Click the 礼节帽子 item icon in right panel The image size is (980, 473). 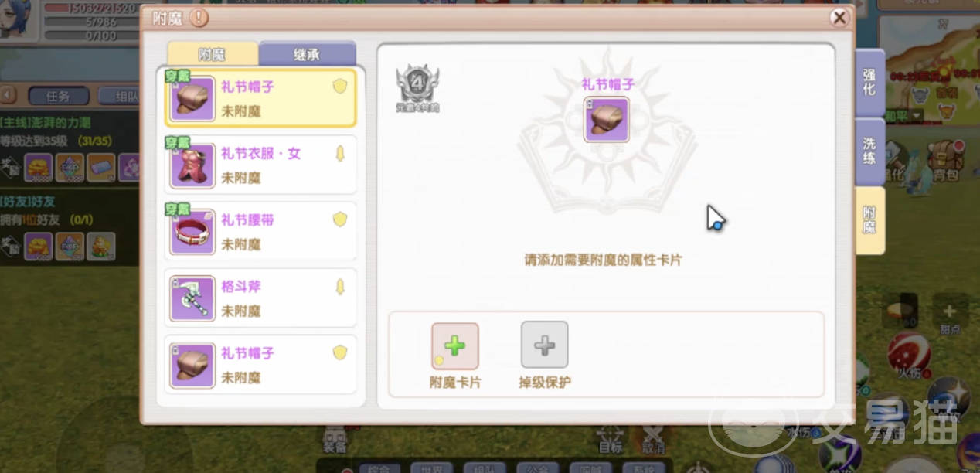(x=607, y=120)
